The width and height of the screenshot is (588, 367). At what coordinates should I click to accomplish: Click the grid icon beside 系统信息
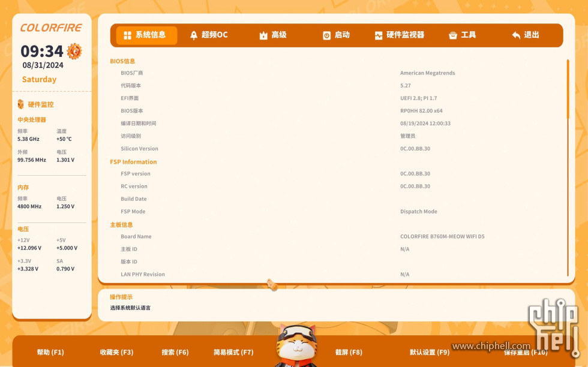point(127,35)
